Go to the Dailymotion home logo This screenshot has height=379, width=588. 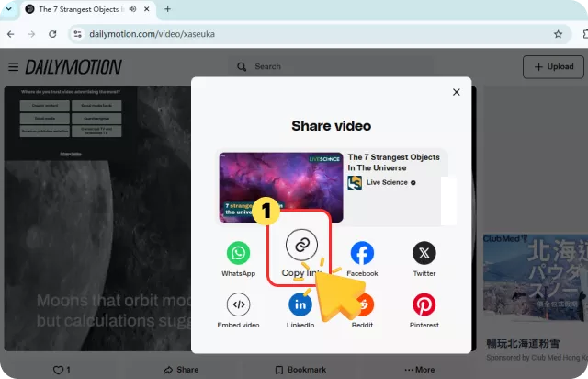[73, 67]
